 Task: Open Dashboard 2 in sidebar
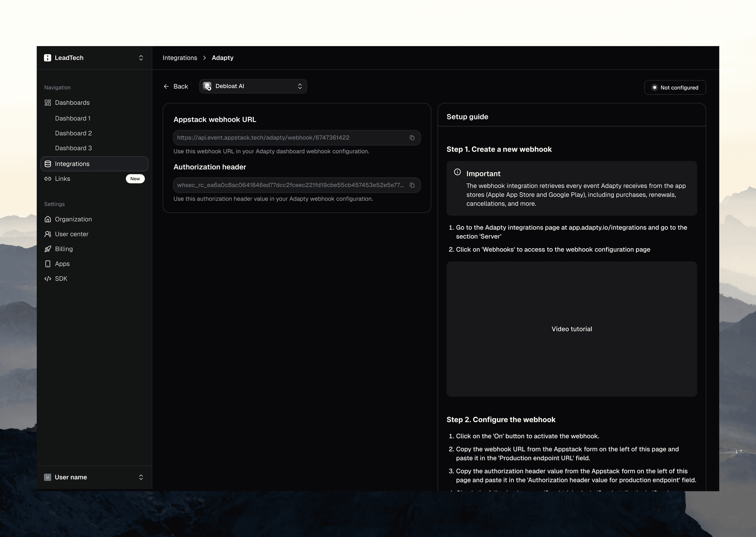(73, 133)
